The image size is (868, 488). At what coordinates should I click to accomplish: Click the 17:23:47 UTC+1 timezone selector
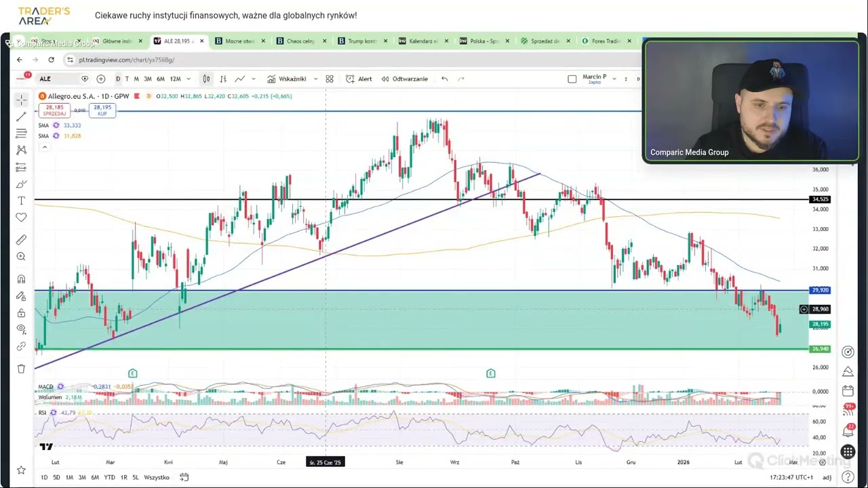coord(791,477)
